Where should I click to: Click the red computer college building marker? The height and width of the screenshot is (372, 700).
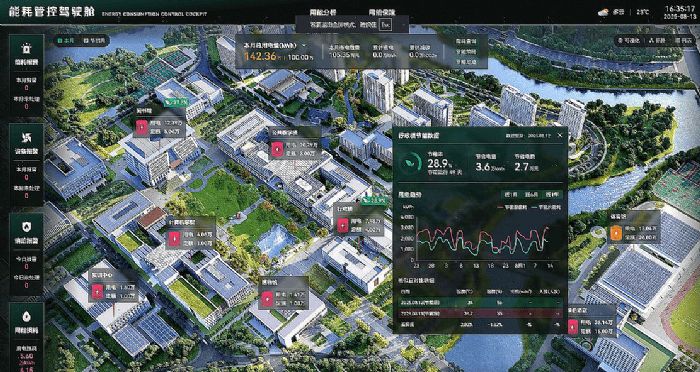(x=172, y=239)
